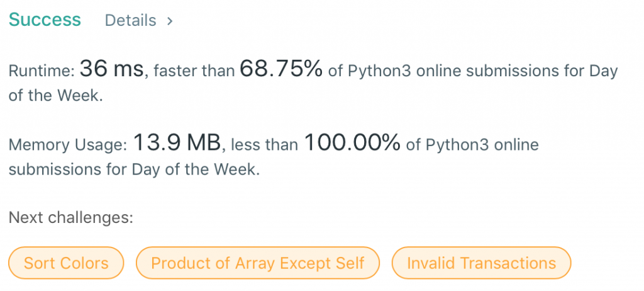Image resolution: width=644 pixels, height=291 pixels.
Task: Click the 100.00% memory percentile
Action: (352, 145)
